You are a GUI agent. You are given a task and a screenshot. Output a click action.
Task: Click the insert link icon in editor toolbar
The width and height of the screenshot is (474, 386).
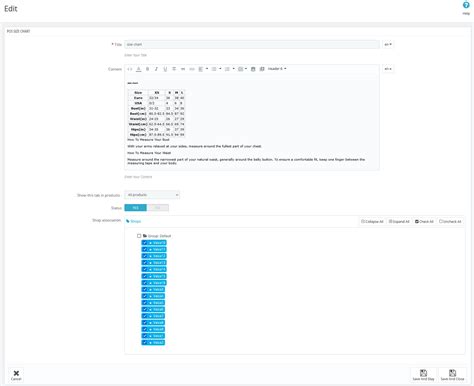(x=192, y=69)
